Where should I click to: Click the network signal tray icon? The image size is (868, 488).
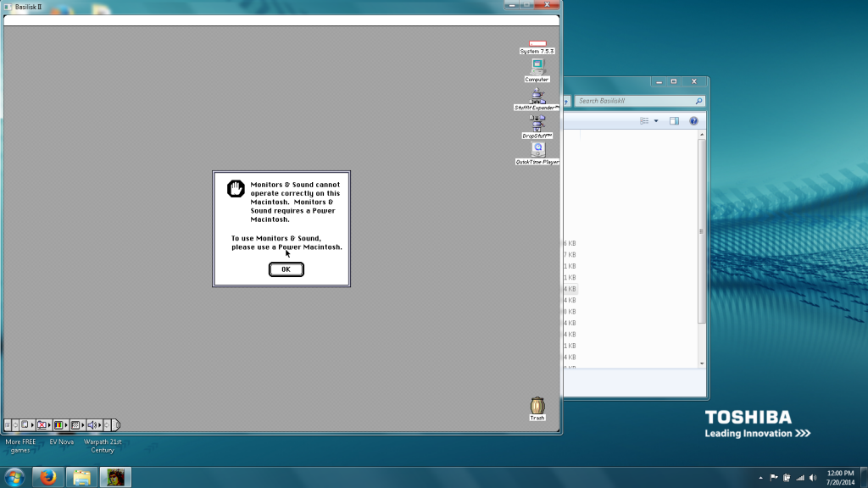(x=800, y=478)
